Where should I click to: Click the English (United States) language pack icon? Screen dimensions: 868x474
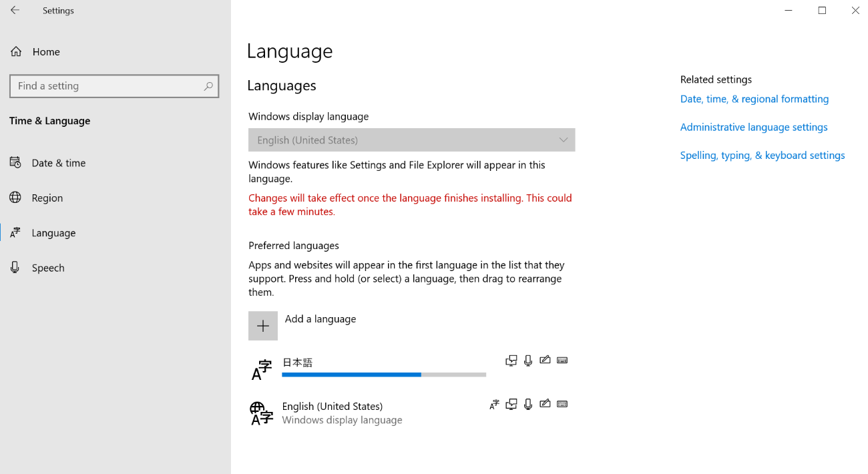click(x=262, y=413)
